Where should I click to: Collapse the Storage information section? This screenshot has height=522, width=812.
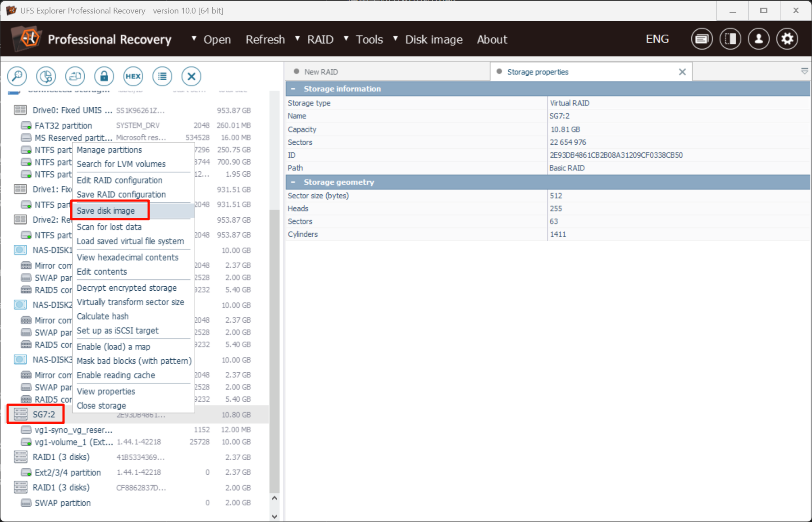[x=293, y=89]
